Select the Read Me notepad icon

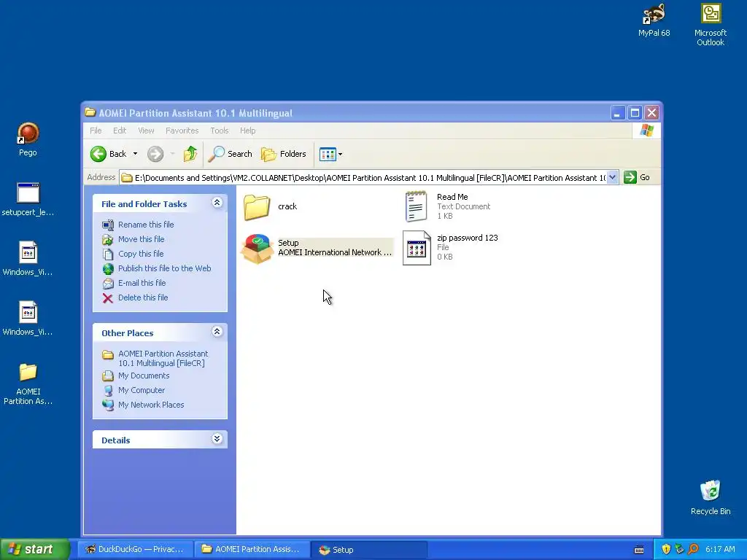click(x=416, y=206)
